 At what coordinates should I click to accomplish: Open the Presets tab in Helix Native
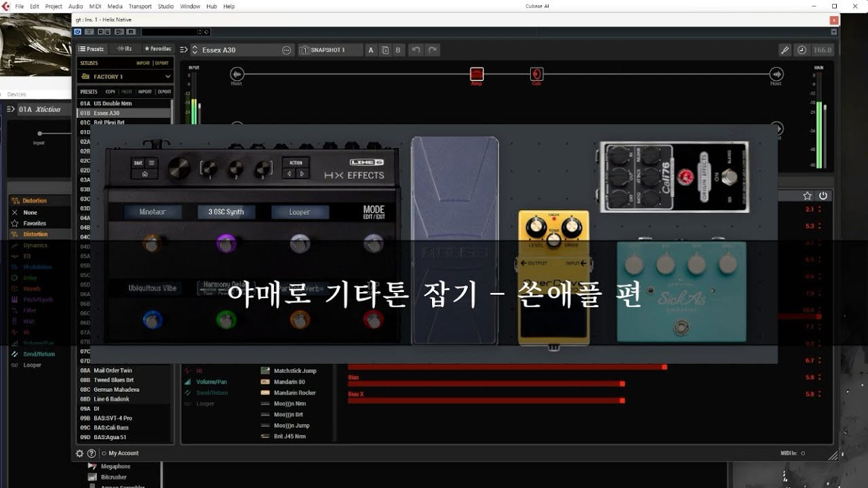(91, 49)
